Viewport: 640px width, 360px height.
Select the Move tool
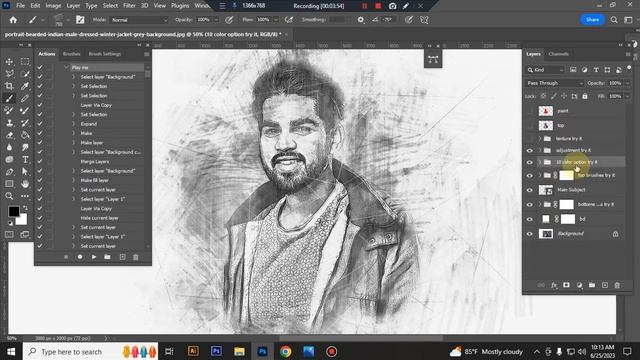point(9,62)
